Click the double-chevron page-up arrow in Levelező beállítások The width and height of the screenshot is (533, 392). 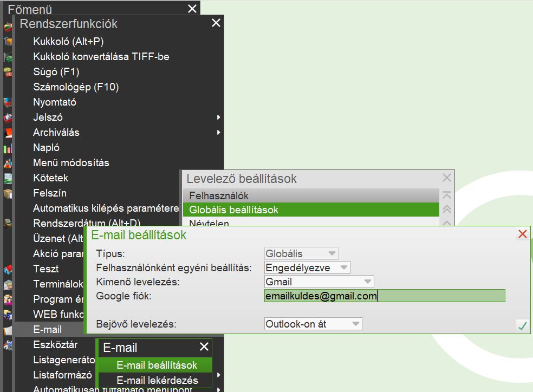pos(447,209)
